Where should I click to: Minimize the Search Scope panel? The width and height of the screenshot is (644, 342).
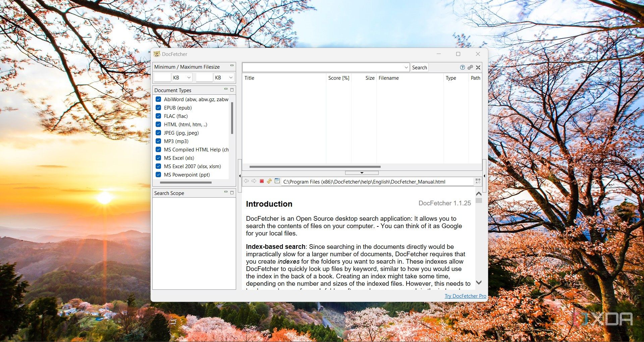226,192
